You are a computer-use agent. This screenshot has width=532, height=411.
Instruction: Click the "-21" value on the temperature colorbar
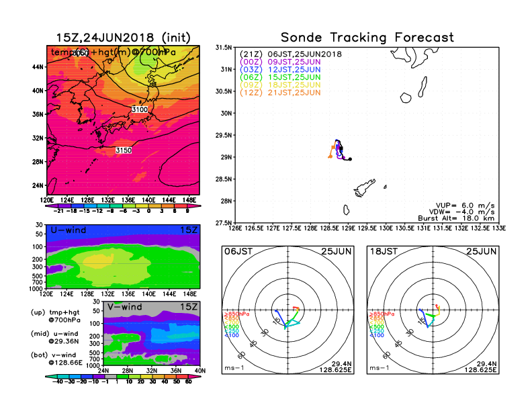[x=58, y=211]
